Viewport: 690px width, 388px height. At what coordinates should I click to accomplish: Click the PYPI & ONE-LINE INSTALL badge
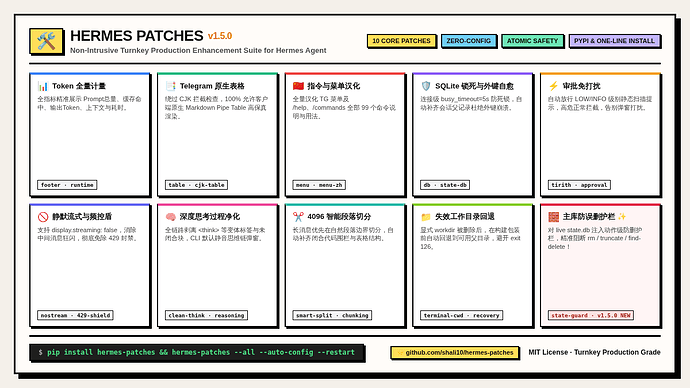pos(614,41)
